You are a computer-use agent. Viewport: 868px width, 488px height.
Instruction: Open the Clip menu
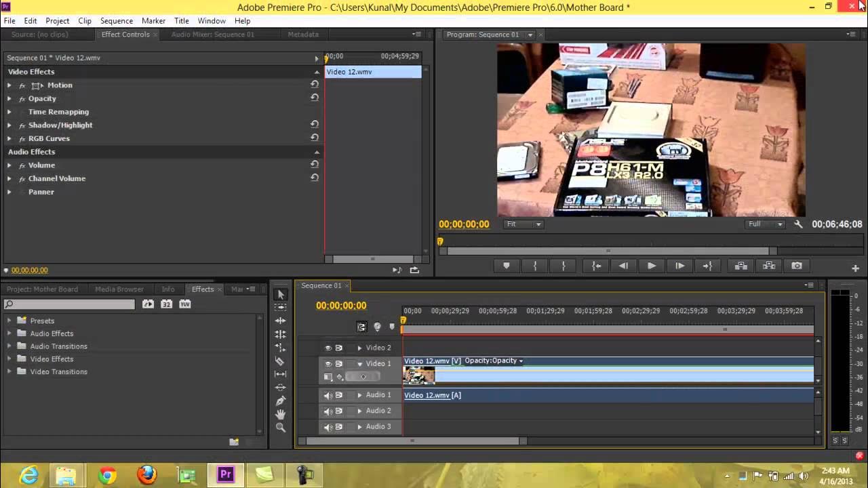85,21
